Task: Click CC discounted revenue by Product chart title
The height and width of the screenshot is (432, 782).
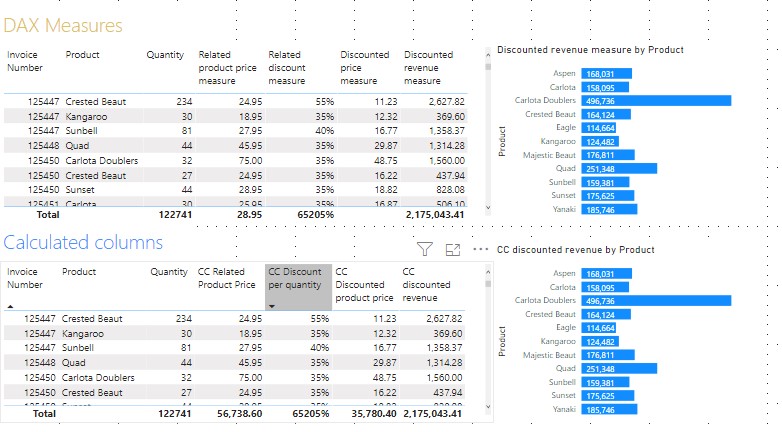Action: coord(576,250)
